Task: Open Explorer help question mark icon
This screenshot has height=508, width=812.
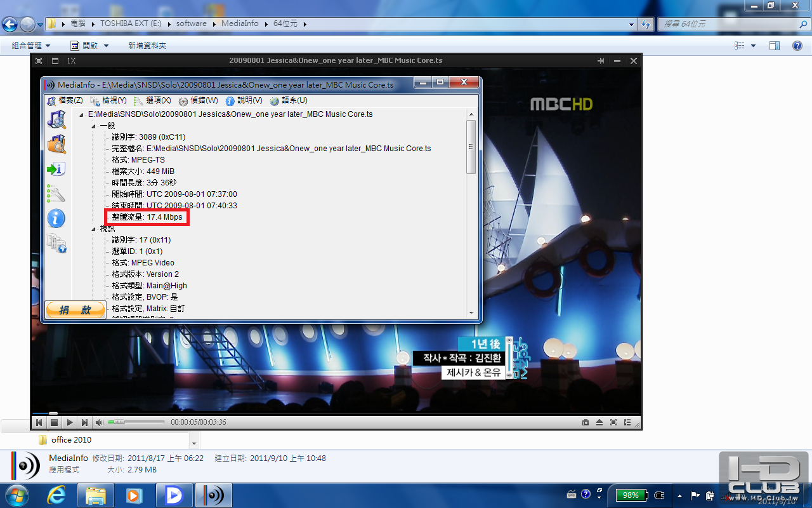Action: pyautogui.click(x=797, y=46)
